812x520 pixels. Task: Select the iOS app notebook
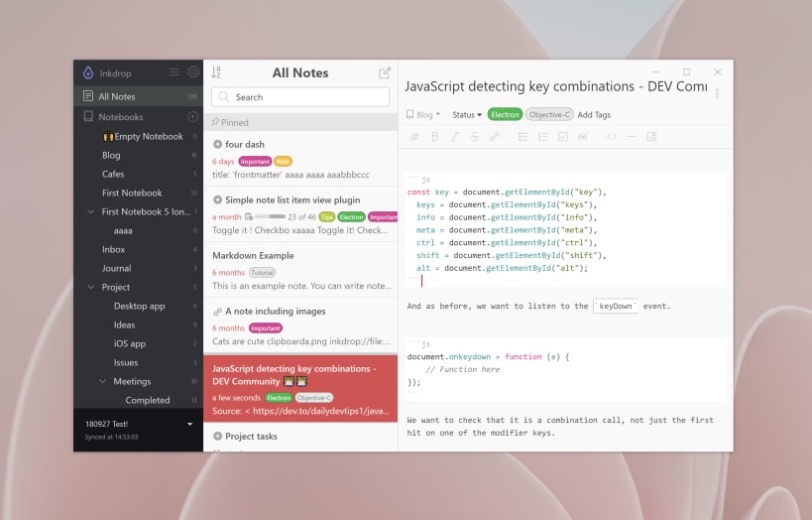pos(138,343)
